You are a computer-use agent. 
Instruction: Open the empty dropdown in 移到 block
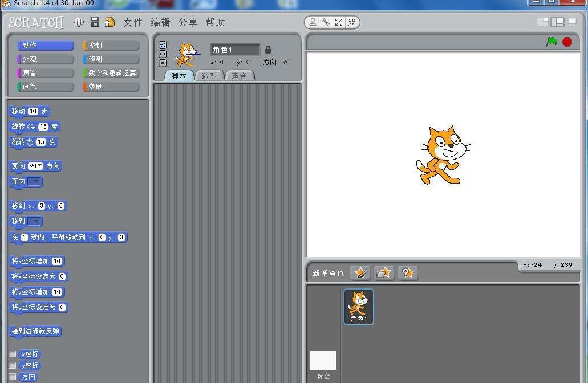coord(35,221)
